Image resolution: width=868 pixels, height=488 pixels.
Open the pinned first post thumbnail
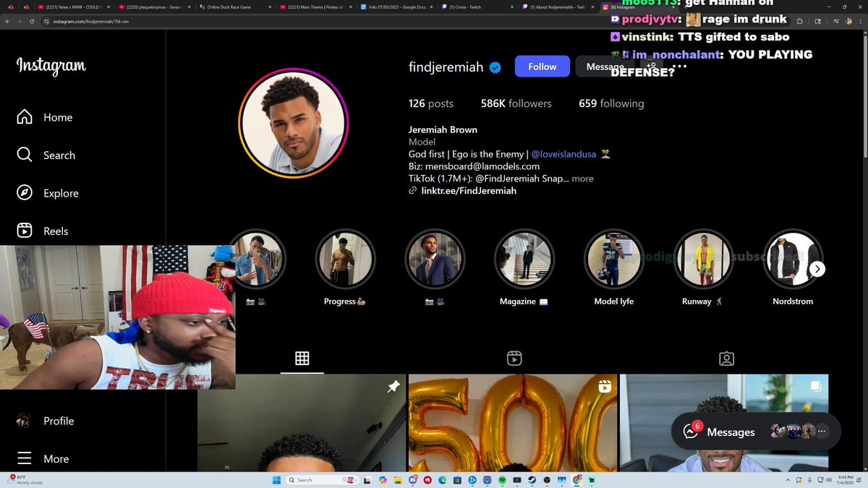point(302,423)
